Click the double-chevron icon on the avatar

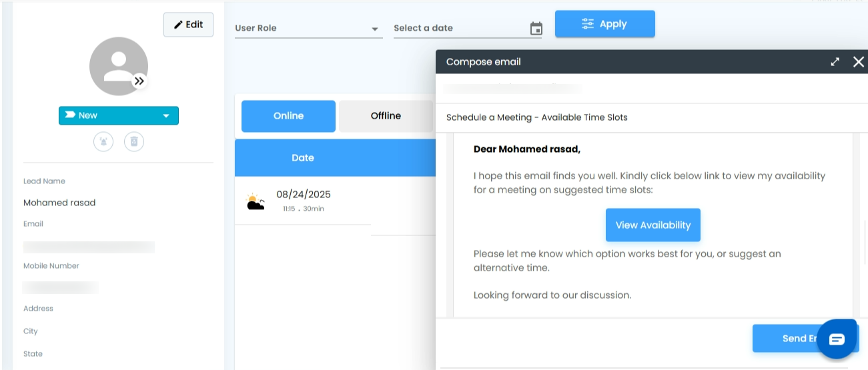click(x=139, y=81)
